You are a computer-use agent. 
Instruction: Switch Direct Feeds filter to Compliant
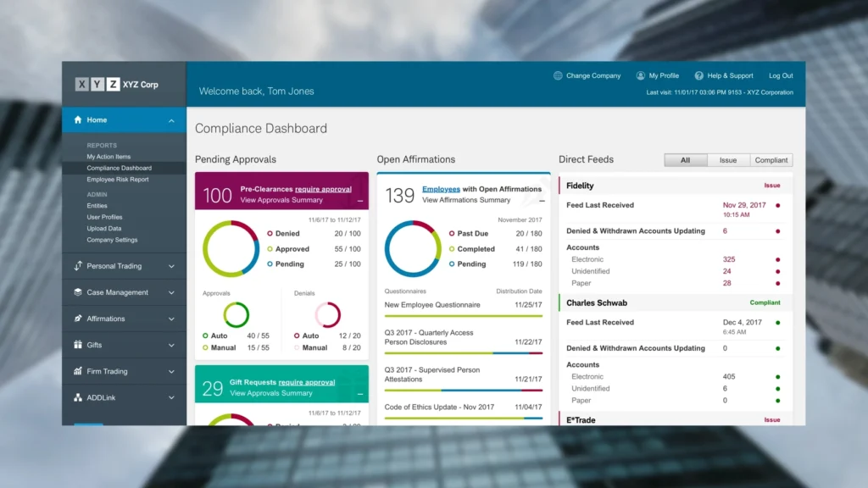pyautogui.click(x=771, y=159)
